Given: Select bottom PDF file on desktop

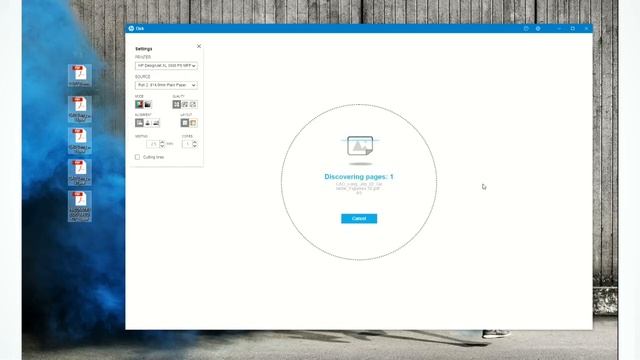Looking at the screenshot, I should [x=80, y=206].
